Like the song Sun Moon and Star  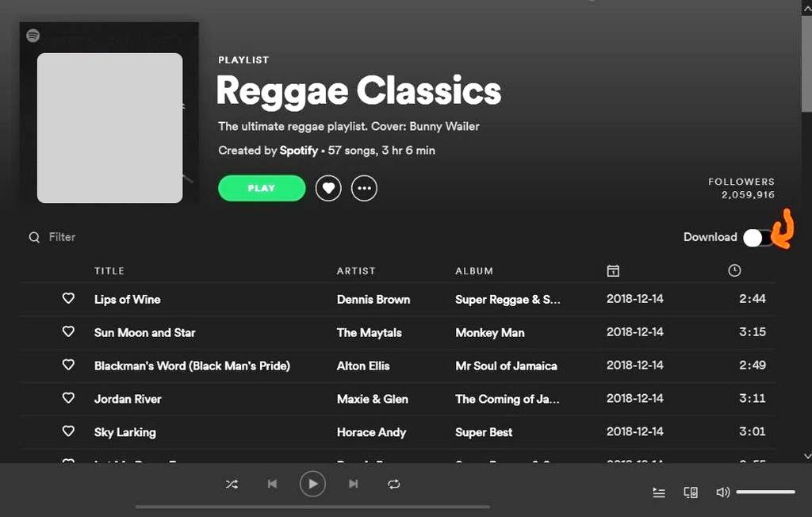(x=68, y=331)
